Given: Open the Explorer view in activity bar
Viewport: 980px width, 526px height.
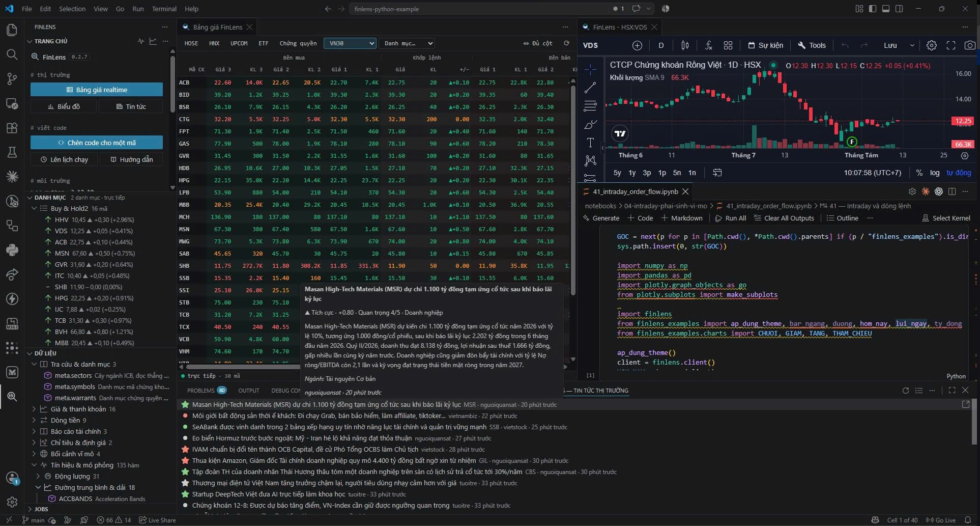Looking at the screenshot, I should pyautogui.click(x=12, y=30).
